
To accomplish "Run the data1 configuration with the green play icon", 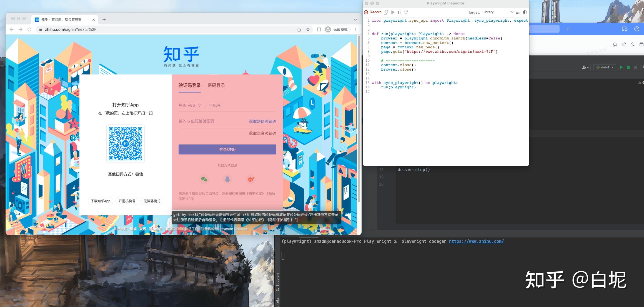I will click(x=621, y=67).
